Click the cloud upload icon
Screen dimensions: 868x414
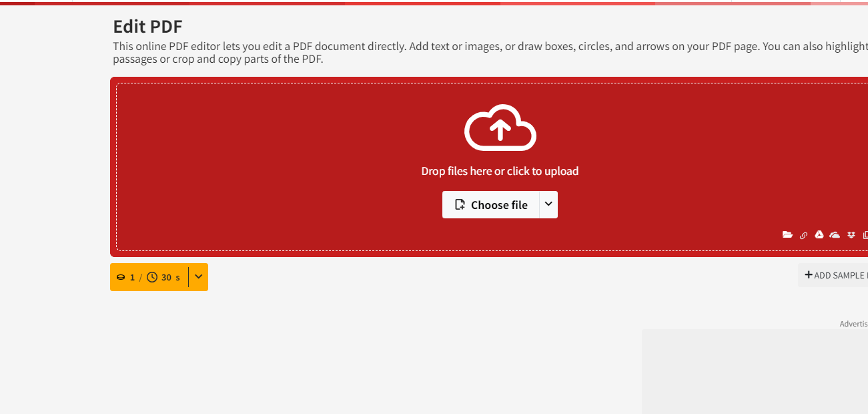pos(500,128)
